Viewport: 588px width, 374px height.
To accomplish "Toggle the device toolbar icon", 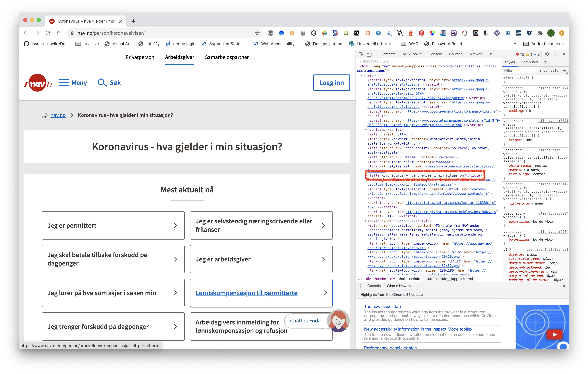I will pos(369,54).
